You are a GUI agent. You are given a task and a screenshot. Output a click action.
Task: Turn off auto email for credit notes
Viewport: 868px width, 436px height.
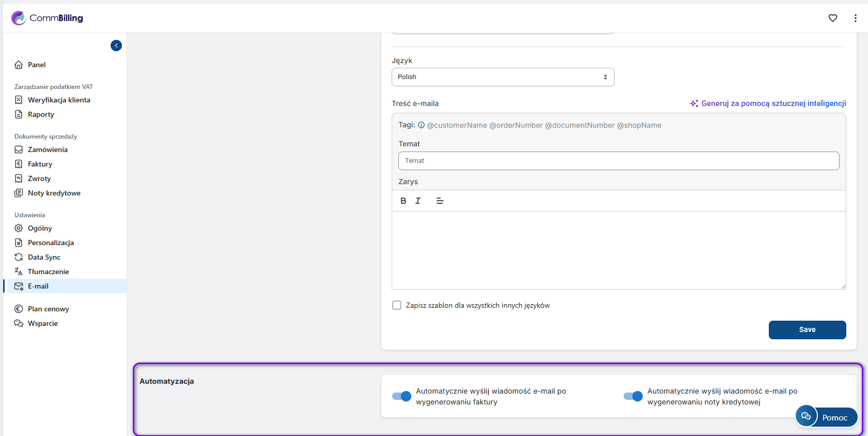pos(633,396)
